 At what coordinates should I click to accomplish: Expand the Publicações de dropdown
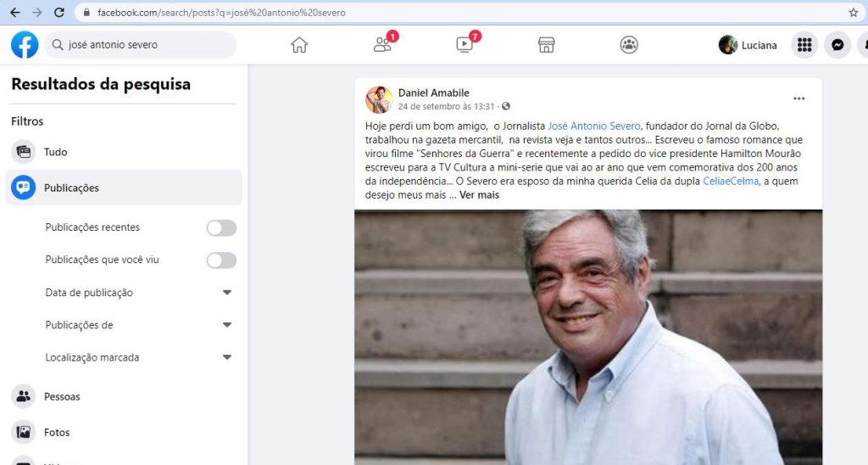tap(138, 325)
